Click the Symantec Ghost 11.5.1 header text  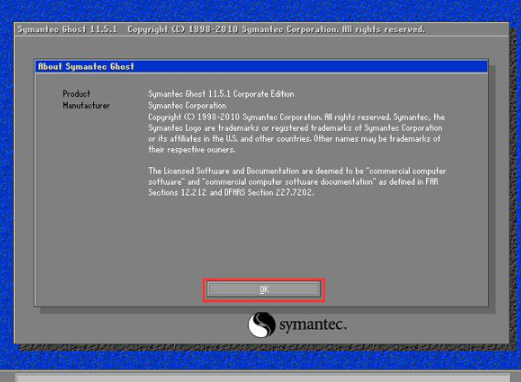click(67, 29)
